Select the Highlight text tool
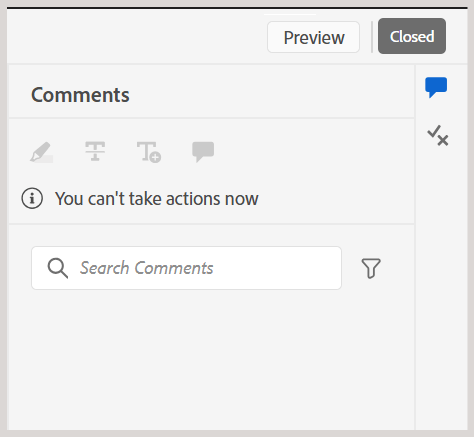This screenshot has width=474, height=437. (x=42, y=152)
